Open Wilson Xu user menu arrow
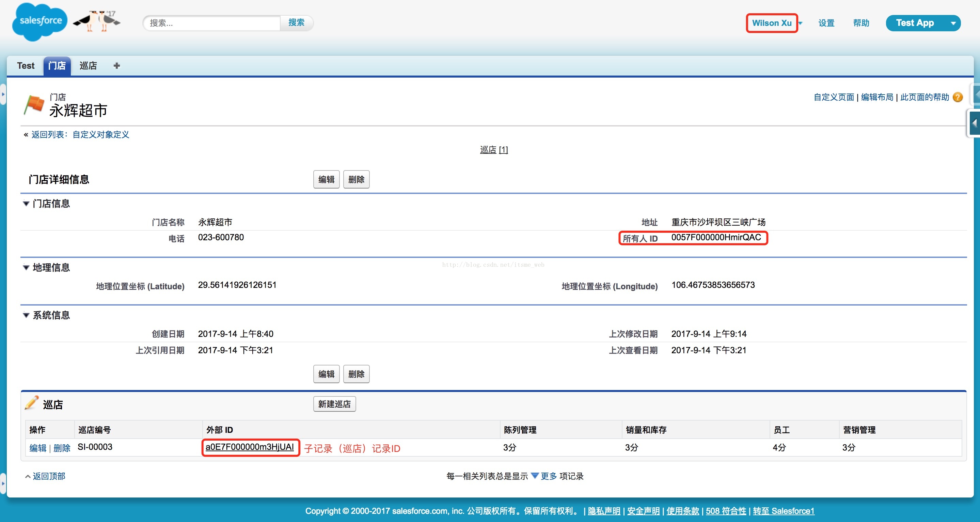Image resolution: width=980 pixels, height=522 pixels. pyautogui.click(x=801, y=23)
